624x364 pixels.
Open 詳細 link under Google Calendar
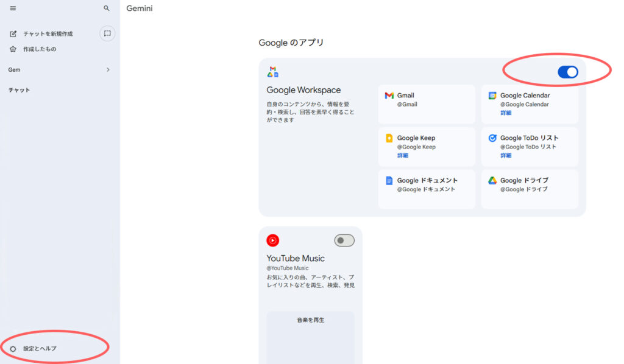pyautogui.click(x=506, y=113)
